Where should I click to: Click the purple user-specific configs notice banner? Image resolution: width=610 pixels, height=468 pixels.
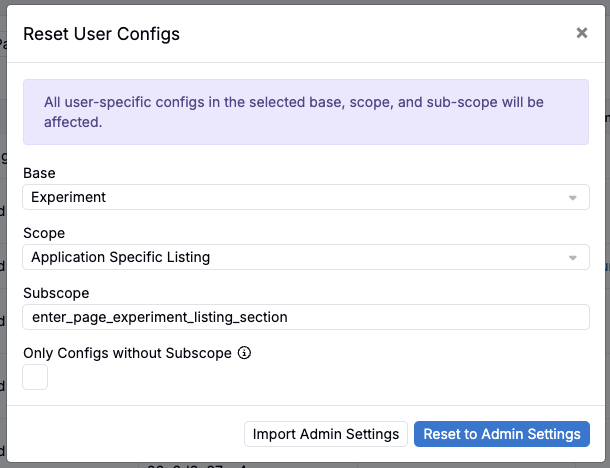point(306,112)
